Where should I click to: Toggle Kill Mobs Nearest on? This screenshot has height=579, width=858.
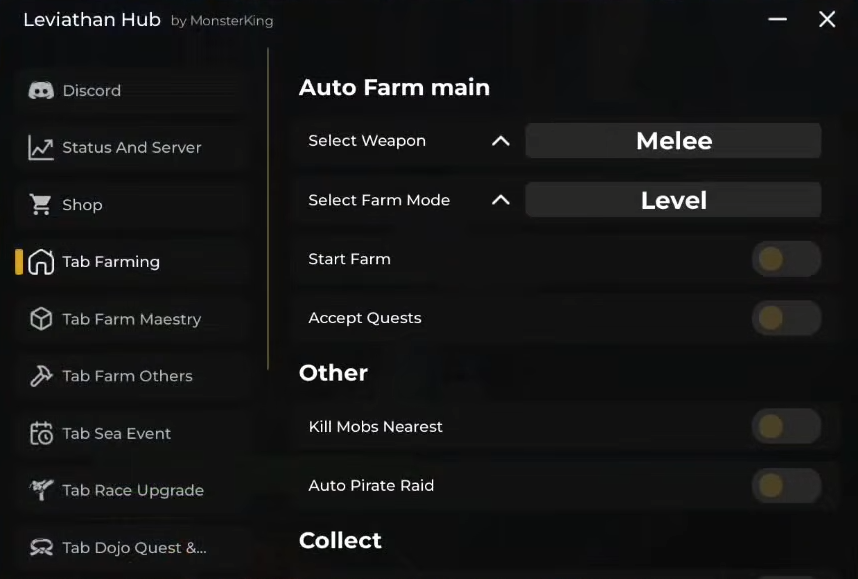click(785, 427)
